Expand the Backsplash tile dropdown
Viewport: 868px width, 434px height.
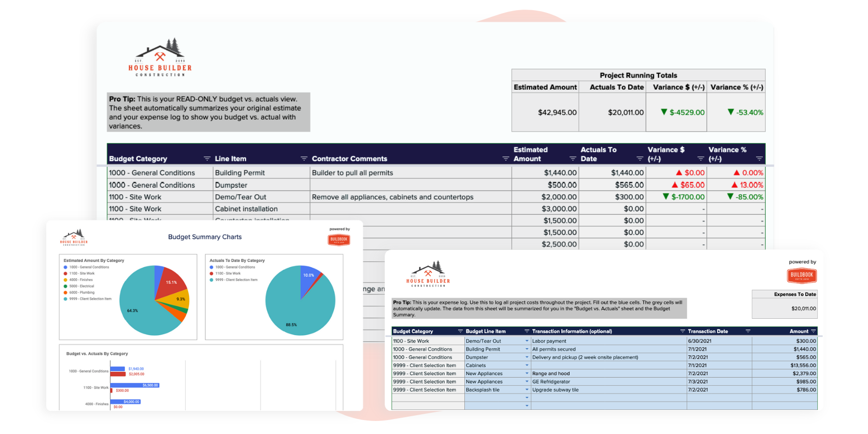pos(527,390)
